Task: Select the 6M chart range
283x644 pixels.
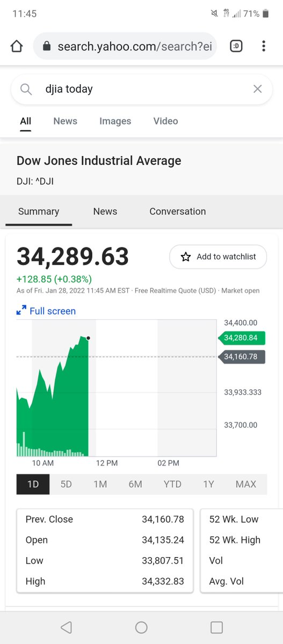Action: point(135,484)
